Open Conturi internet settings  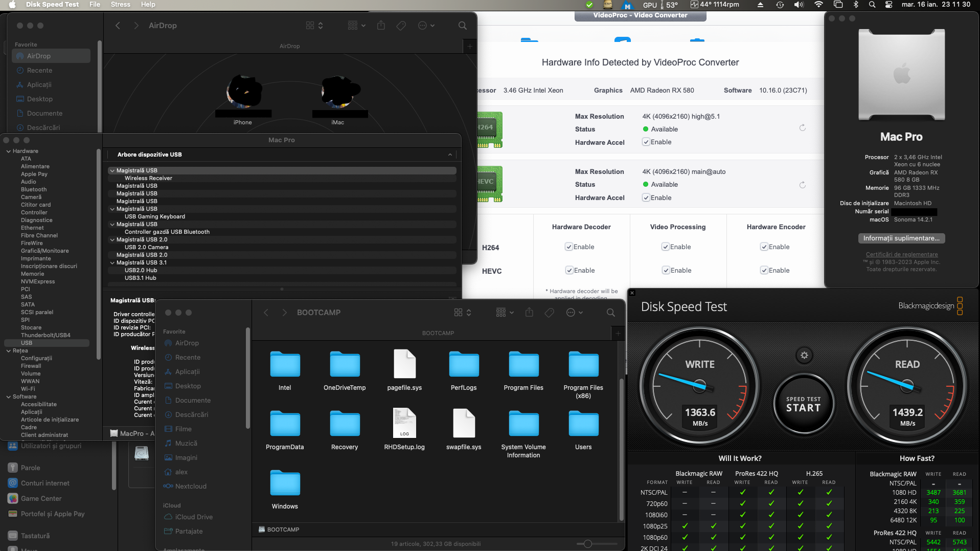pos(45,483)
